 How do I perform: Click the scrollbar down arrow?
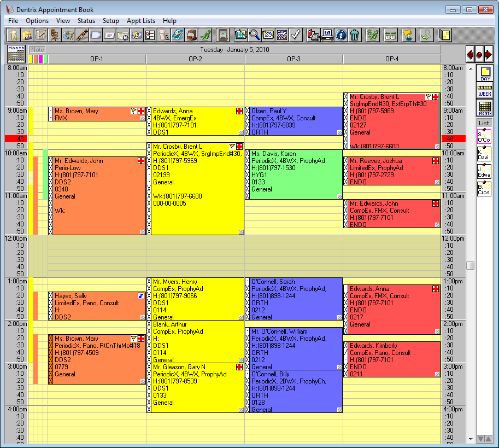(x=471, y=439)
